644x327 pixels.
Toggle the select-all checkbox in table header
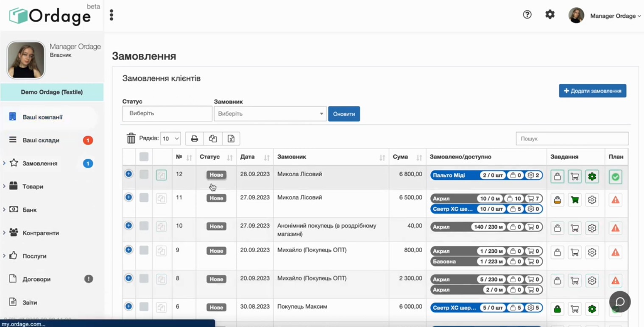click(x=144, y=157)
